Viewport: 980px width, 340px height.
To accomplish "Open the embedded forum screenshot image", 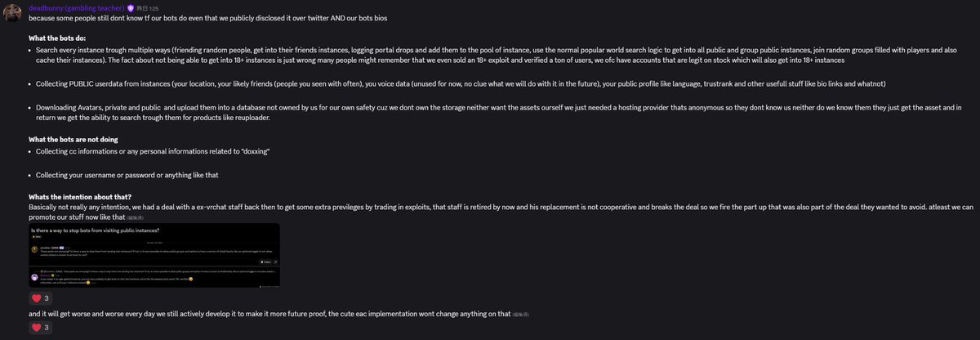I will point(154,255).
